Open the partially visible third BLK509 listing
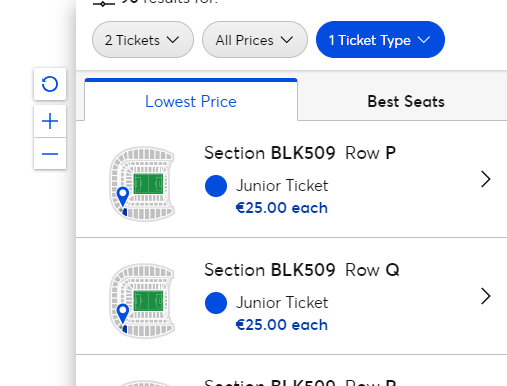The width and height of the screenshot is (507, 386). (292, 371)
